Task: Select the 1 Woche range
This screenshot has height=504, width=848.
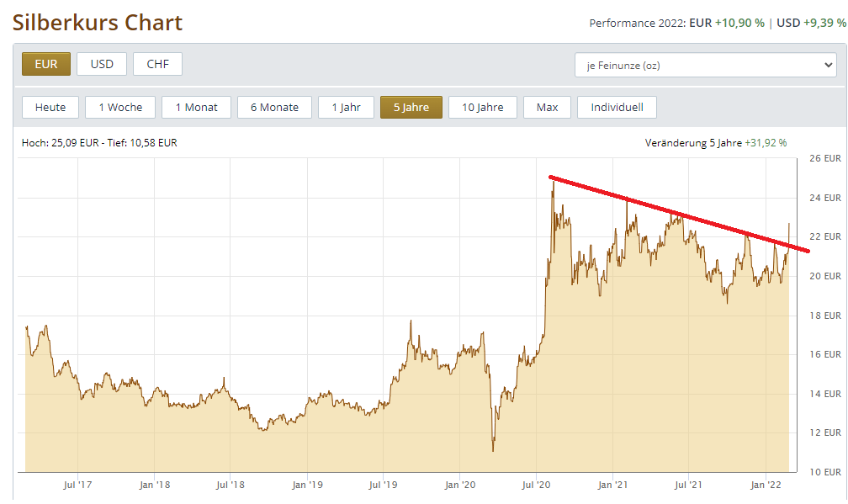Action: click(120, 107)
